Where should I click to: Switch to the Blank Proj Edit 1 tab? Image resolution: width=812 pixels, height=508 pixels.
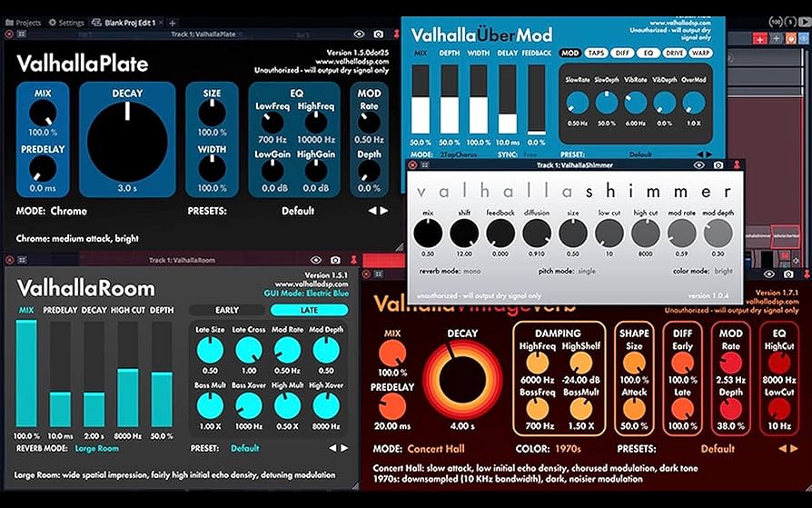124,23
